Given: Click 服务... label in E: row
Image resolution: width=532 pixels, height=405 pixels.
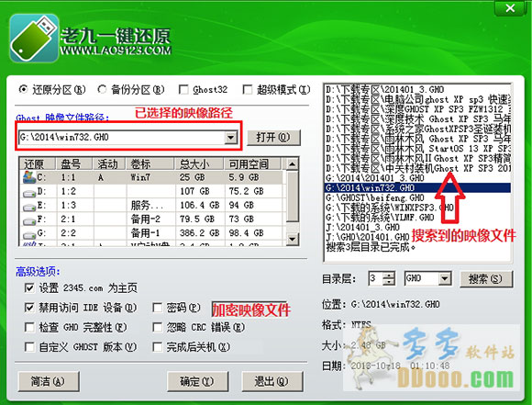Looking at the screenshot, I should (147, 205).
